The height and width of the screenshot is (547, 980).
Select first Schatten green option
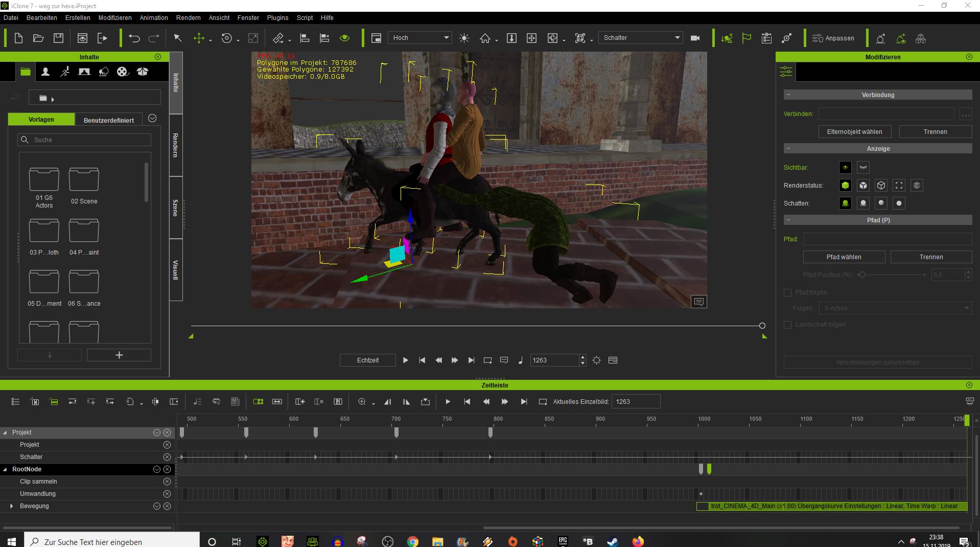(x=845, y=203)
